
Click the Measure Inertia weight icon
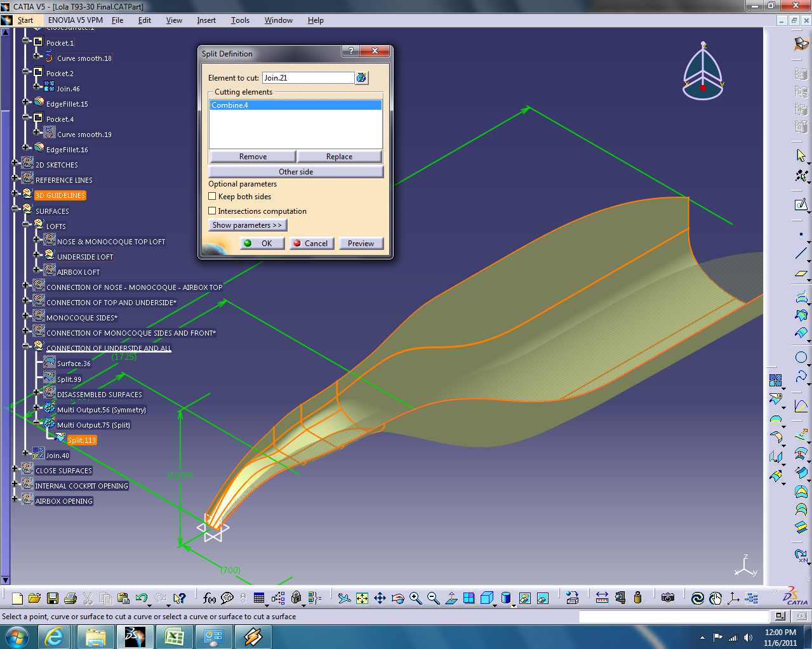(637, 598)
